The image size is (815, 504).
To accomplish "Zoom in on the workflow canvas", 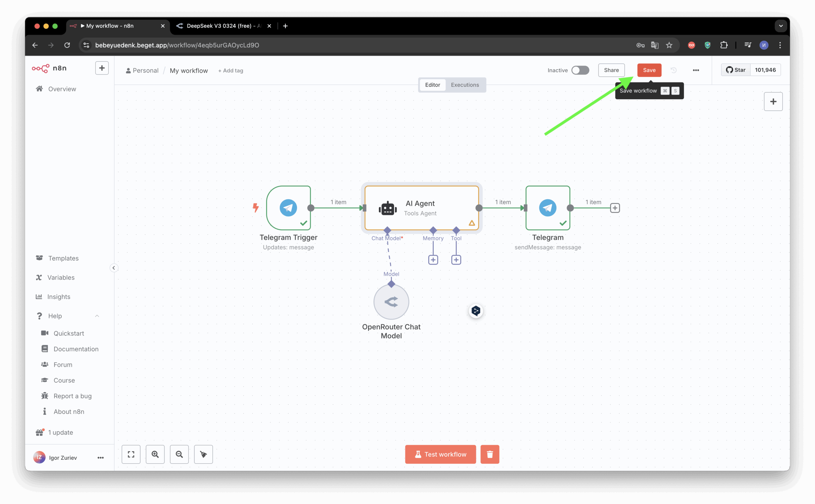I will (x=155, y=454).
